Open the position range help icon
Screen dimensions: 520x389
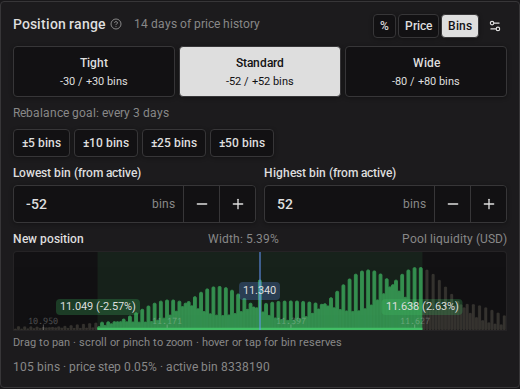point(116,24)
